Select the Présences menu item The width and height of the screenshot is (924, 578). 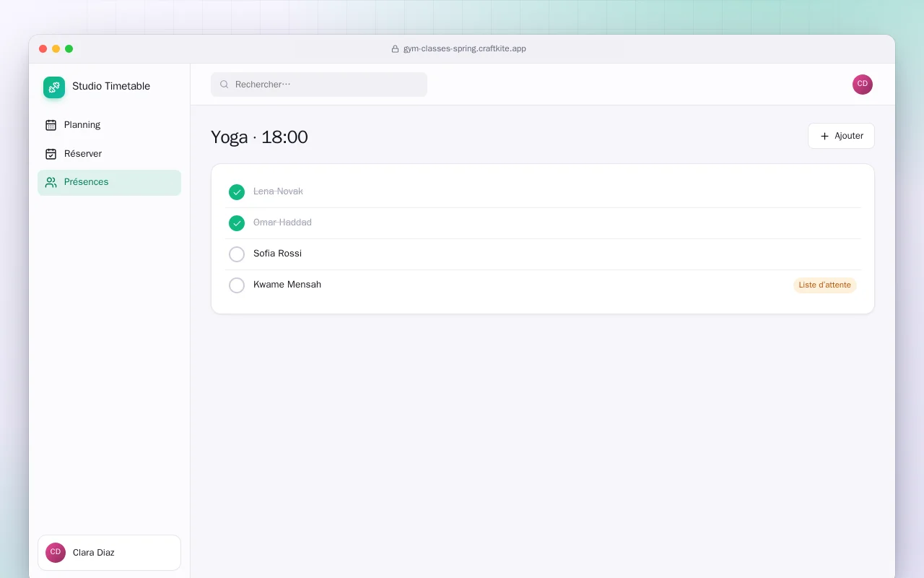109,183
